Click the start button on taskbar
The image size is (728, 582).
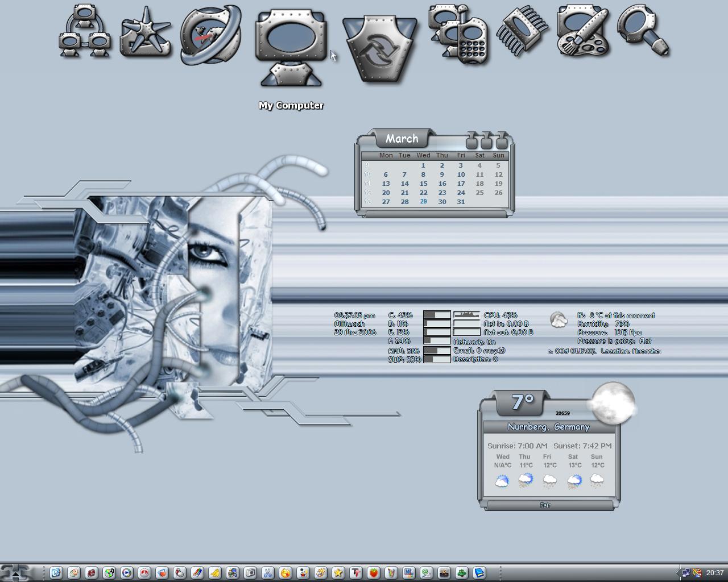click(x=16, y=572)
